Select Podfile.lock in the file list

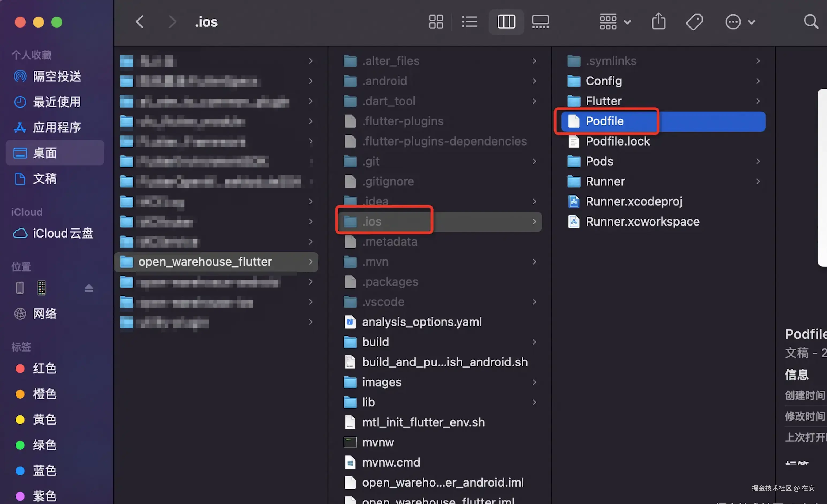(617, 141)
